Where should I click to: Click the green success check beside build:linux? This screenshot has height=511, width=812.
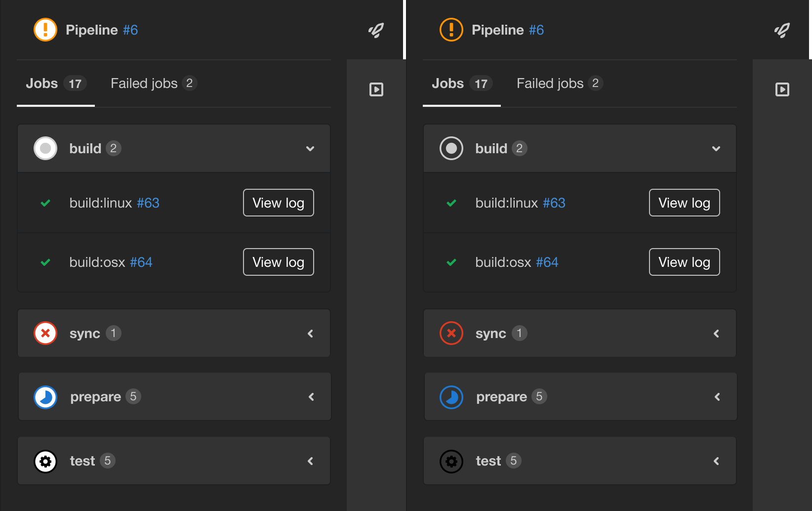(x=45, y=203)
